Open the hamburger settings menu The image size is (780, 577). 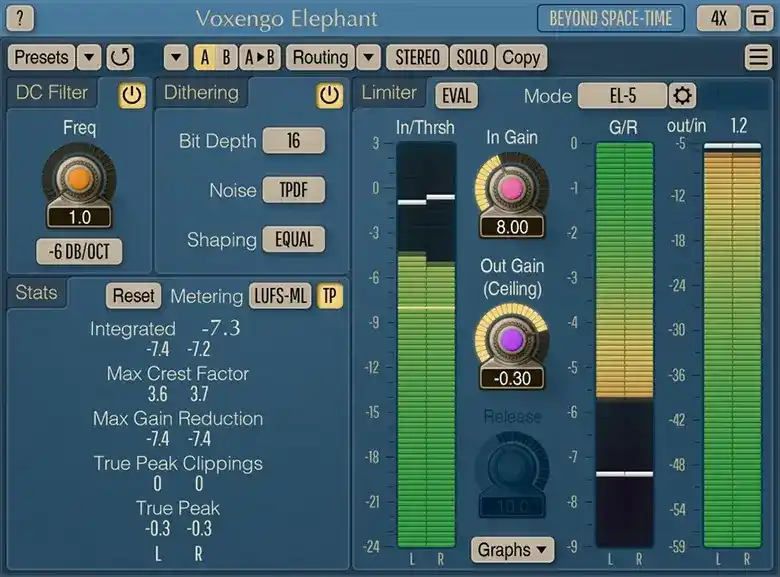(x=758, y=57)
